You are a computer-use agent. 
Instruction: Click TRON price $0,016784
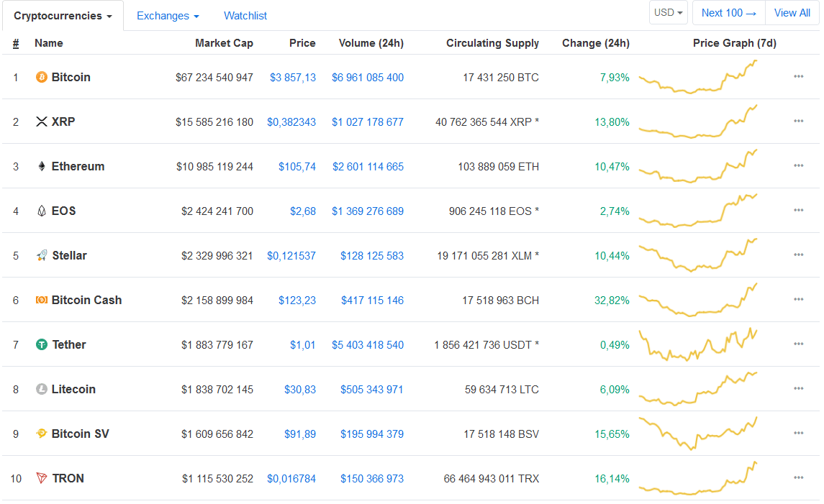pos(291,479)
